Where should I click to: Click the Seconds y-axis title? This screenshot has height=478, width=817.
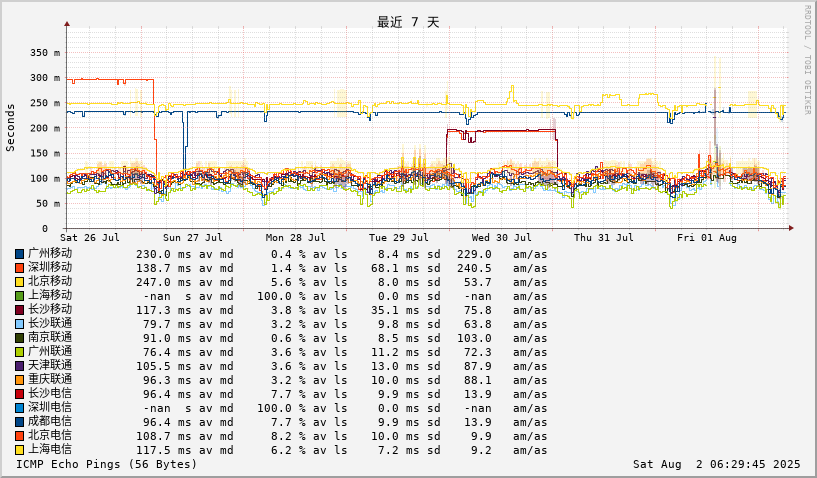10,128
